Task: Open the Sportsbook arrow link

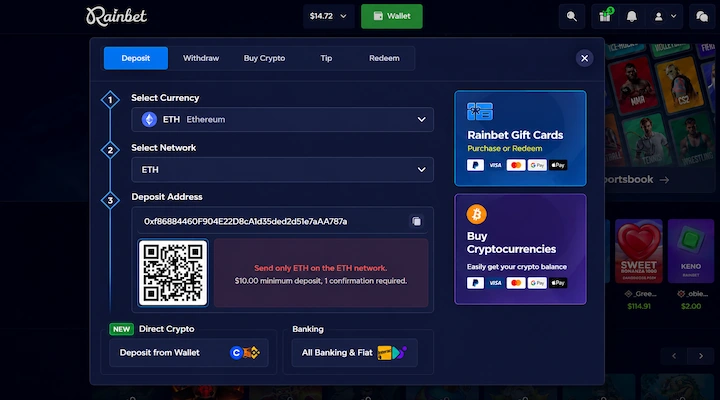Action: tap(664, 180)
